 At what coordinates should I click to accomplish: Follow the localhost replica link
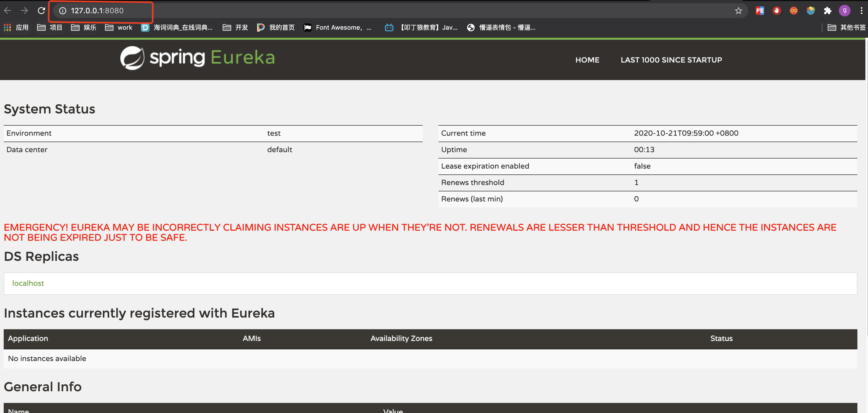click(28, 283)
